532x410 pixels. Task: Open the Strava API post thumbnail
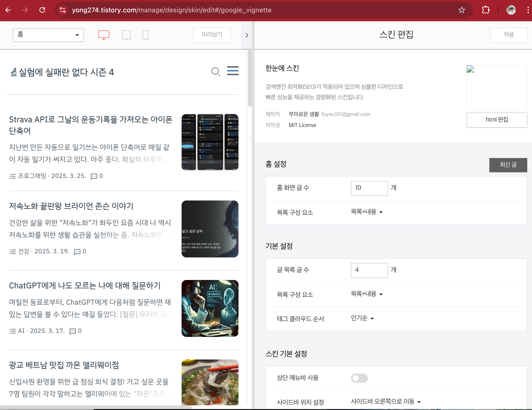pos(210,142)
